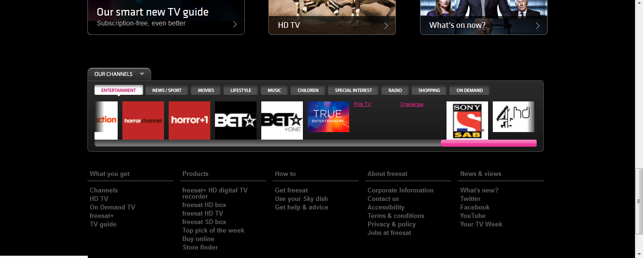
Task: Open the Facebook footer link
Action: tap(475, 208)
